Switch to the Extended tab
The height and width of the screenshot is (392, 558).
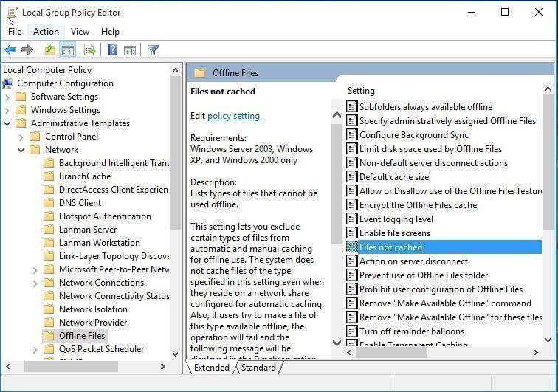(212, 367)
